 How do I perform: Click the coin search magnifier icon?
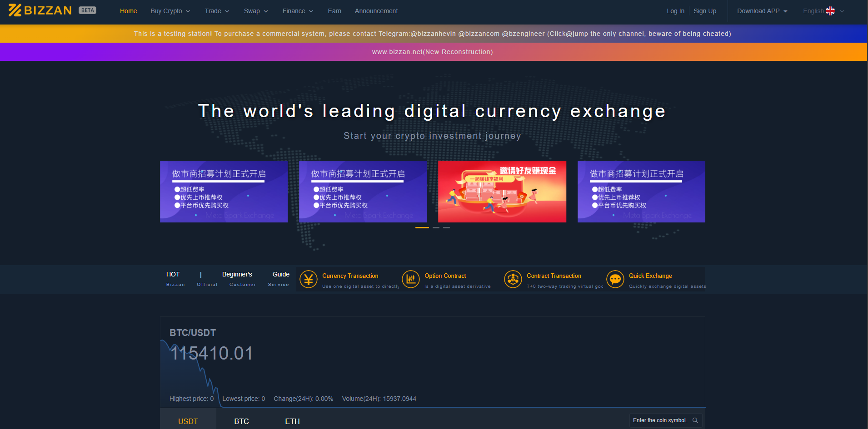(x=695, y=420)
